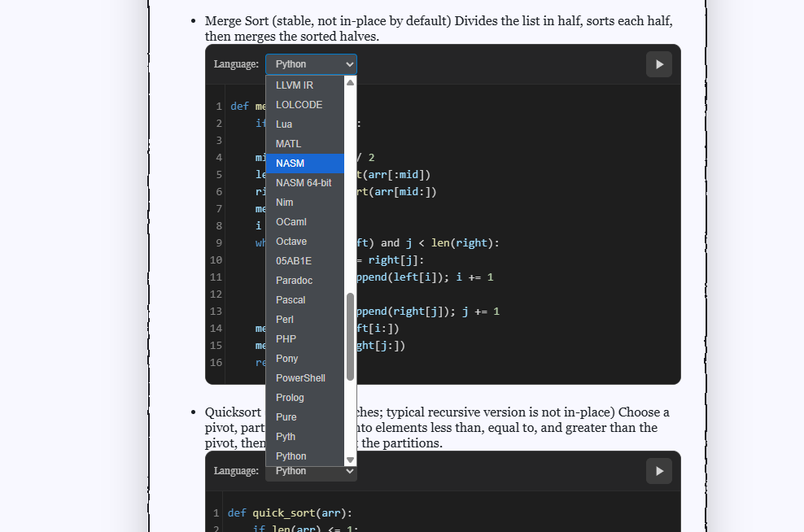Select Paradoc from language list
The image size is (804, 532).
click(305, 280)
